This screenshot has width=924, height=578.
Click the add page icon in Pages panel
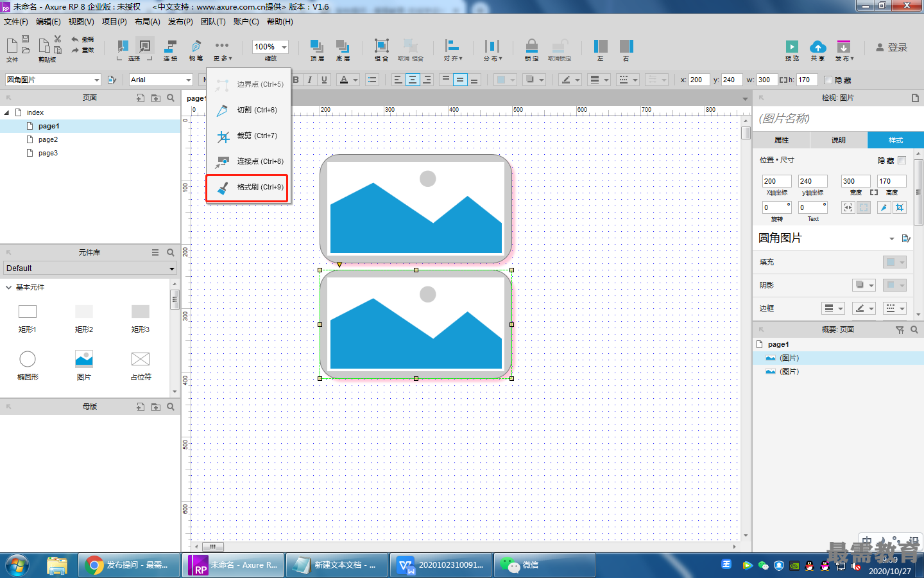click(x=141, y=98)
